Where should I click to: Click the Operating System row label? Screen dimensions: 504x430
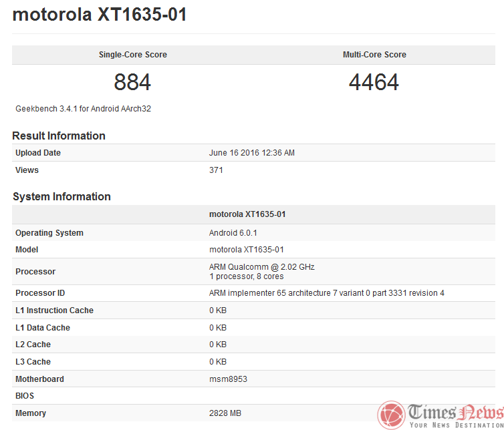(49, 233)
